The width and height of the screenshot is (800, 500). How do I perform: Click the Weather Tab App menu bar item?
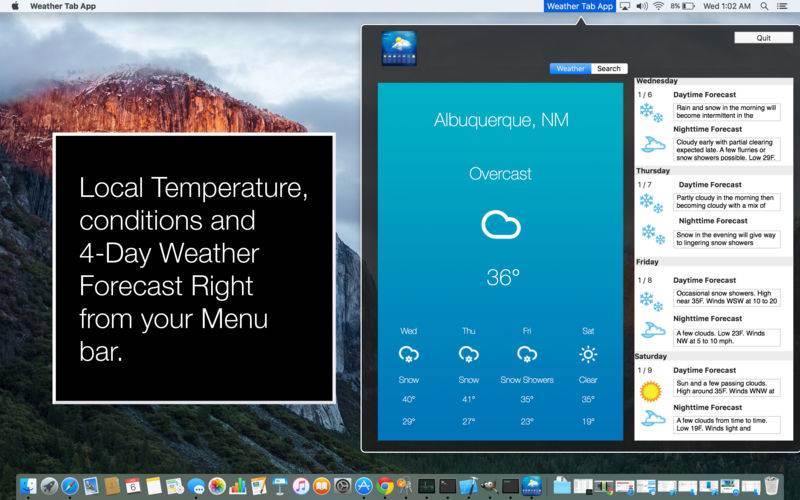(580, 6)
